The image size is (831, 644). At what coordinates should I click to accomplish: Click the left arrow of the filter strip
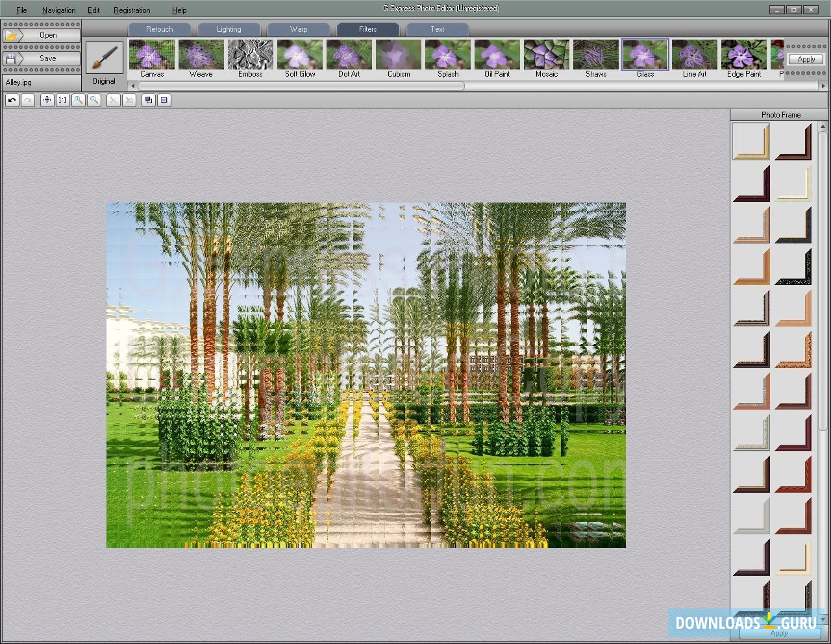[x=132, y=85]
